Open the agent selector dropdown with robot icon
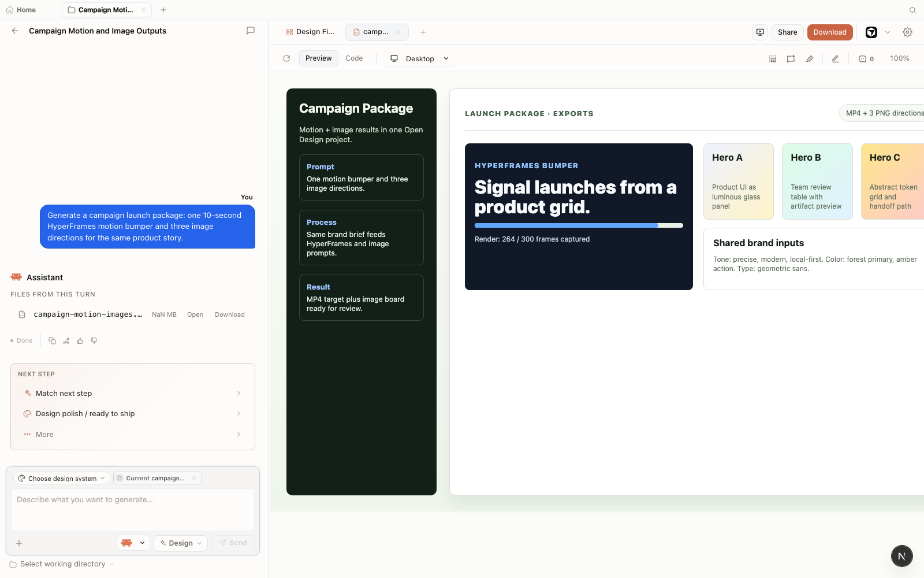 pyautogui.click(x=133, y=543)
